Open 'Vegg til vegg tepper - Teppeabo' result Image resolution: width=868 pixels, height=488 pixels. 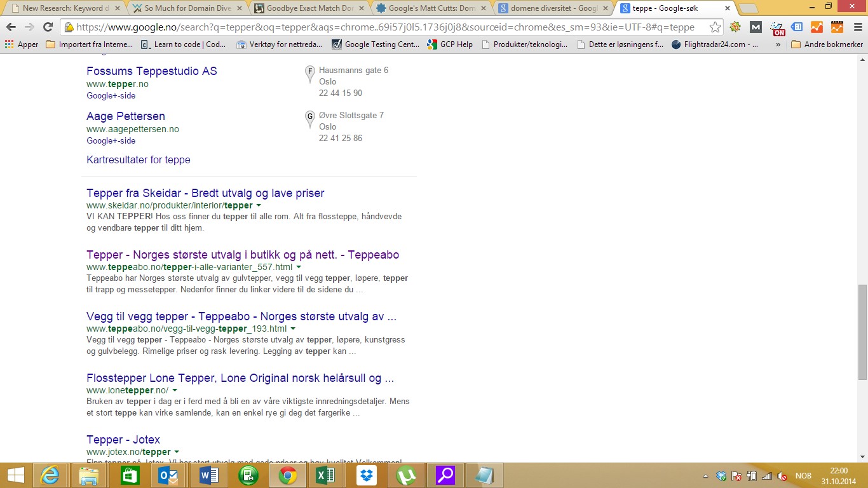pos(241,316)
